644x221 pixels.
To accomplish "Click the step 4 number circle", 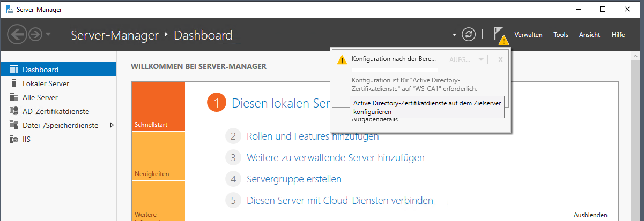I will pos(233,179).
